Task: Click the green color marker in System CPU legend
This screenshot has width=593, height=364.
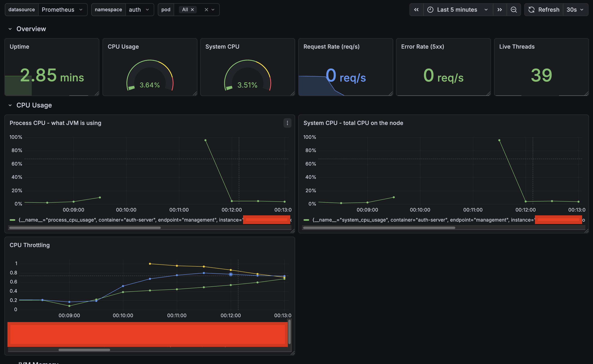Action: tap(306, 220)
